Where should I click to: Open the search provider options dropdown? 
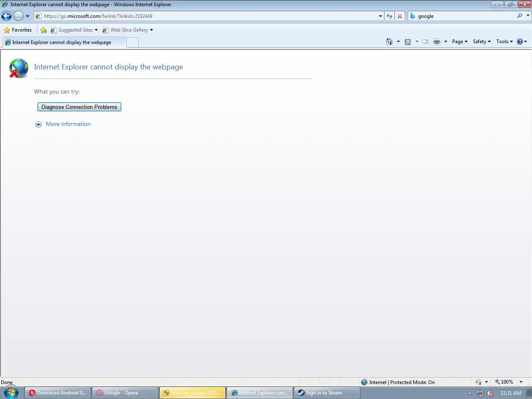pos(528,16)
